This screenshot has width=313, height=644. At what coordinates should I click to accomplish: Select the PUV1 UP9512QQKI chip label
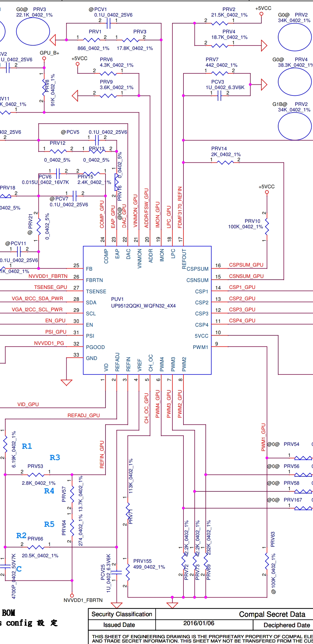(x=143, y=303)
